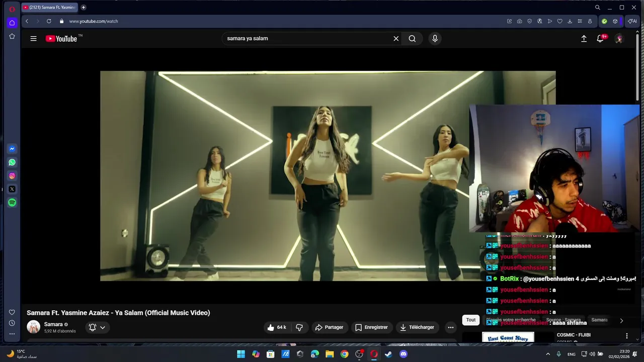
Task: Open Opera main menu logo
Action: [12, 9]
